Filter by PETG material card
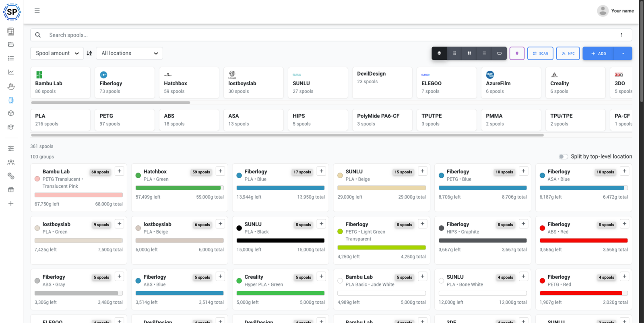The image size is (644, 323). (125, 120)
